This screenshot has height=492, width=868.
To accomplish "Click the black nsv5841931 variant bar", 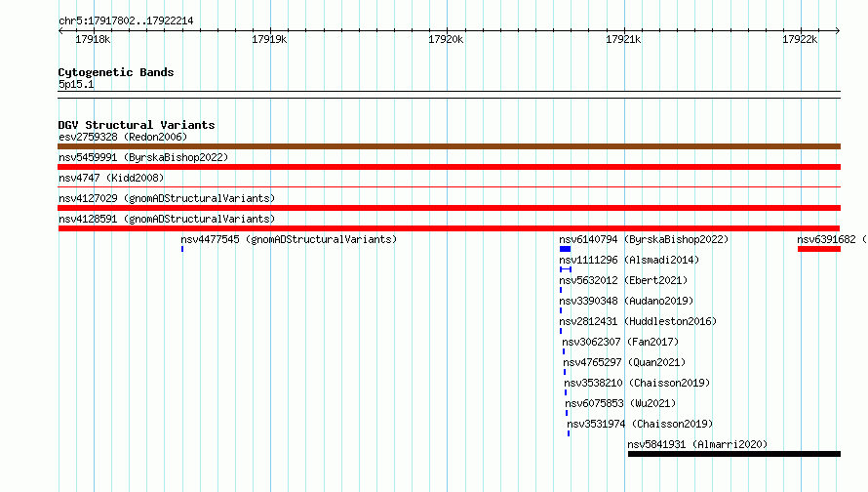I will click(x=734, y=454).
